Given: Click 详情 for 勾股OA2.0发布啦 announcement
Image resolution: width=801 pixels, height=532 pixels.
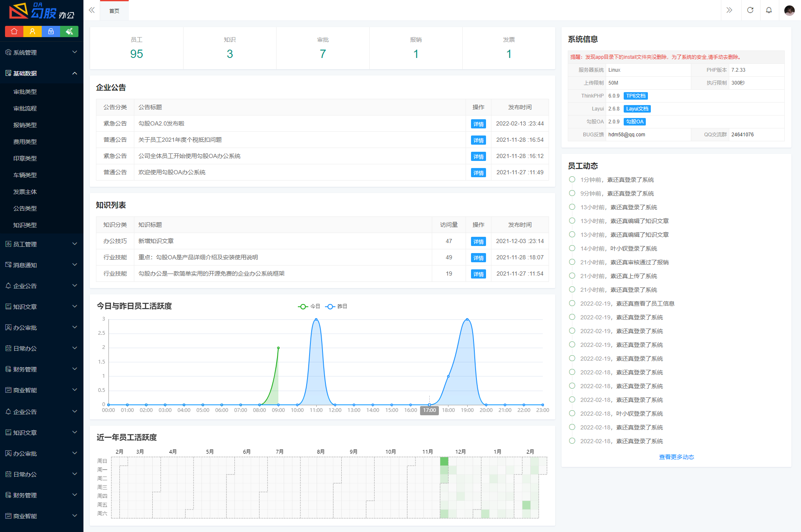Looking at the screenshot, I should point(478,124).
